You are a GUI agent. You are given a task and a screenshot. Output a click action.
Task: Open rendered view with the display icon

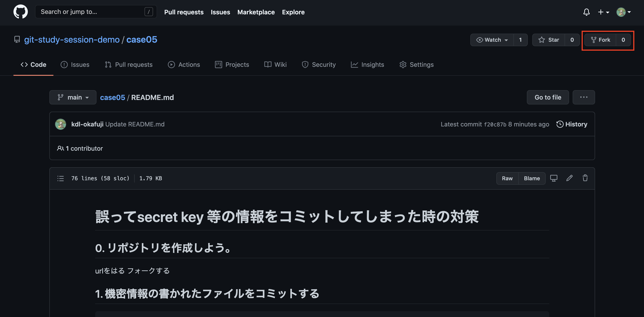click(554, 178)
